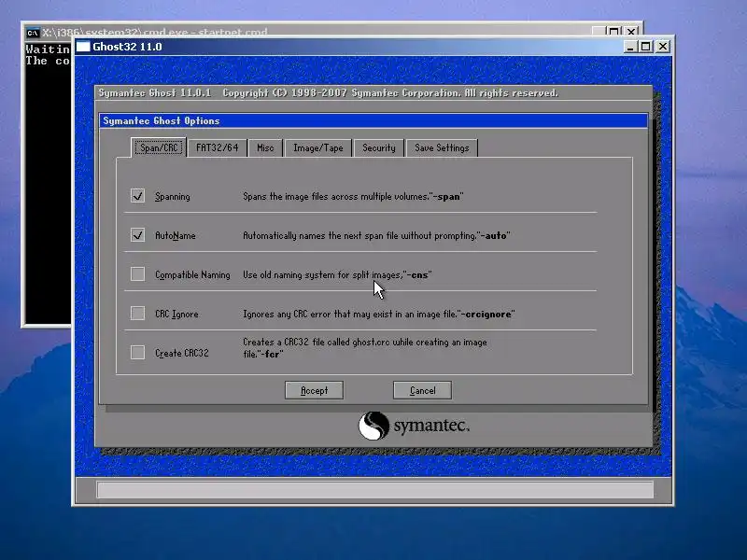Click the Symantec Ghost Options title bar
Viewport: 747px width, 560px height.
point(373,120)
